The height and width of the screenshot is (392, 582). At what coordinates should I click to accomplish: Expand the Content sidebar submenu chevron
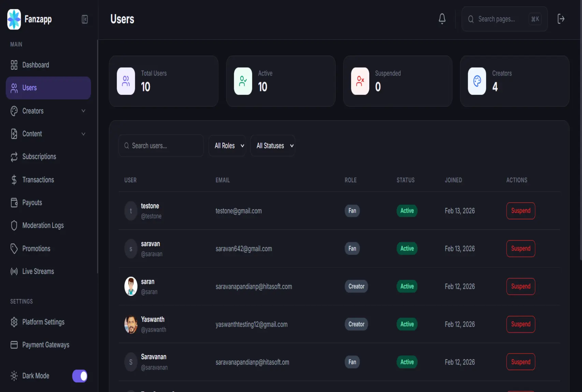pos(83,134)
